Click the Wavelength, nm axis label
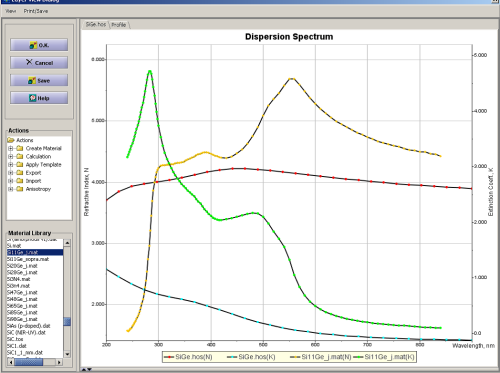This screenshot has height=373, width=500. click(x=473, y=346)
